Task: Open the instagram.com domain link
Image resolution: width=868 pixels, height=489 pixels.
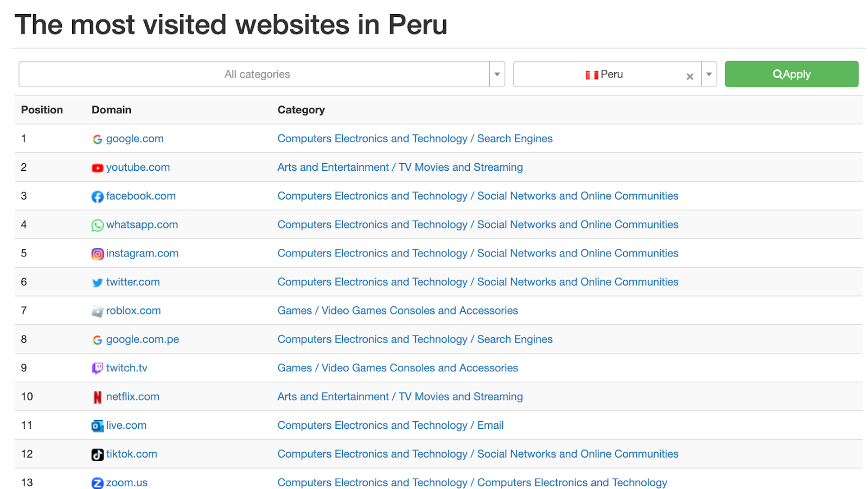Action: pos(142,254)
